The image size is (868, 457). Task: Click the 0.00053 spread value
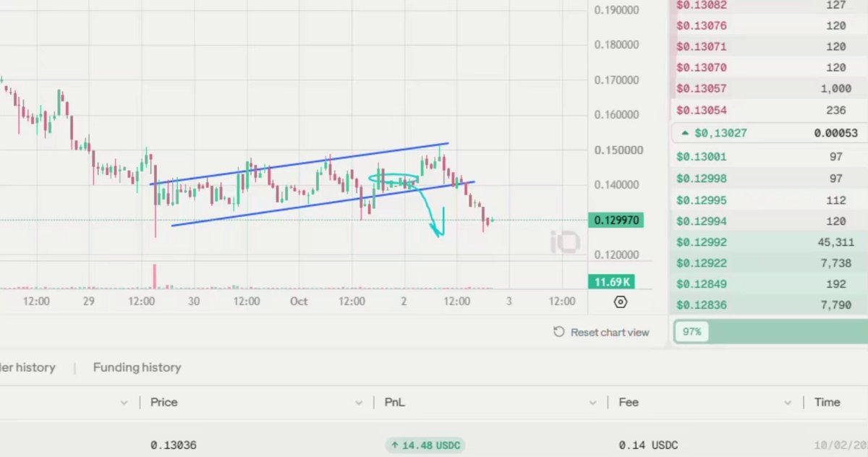click(835, 133)
